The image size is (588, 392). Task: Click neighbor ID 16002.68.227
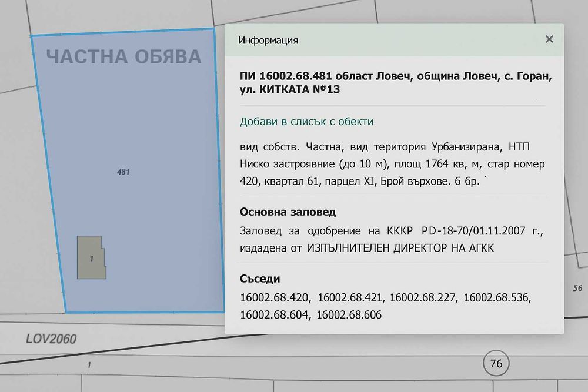(x=422, y=297)
